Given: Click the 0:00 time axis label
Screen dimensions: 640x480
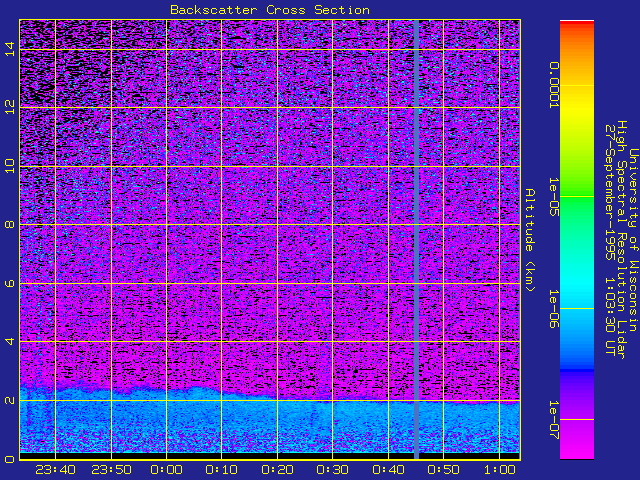Looking at the screenshot, I should coord(167,470).
